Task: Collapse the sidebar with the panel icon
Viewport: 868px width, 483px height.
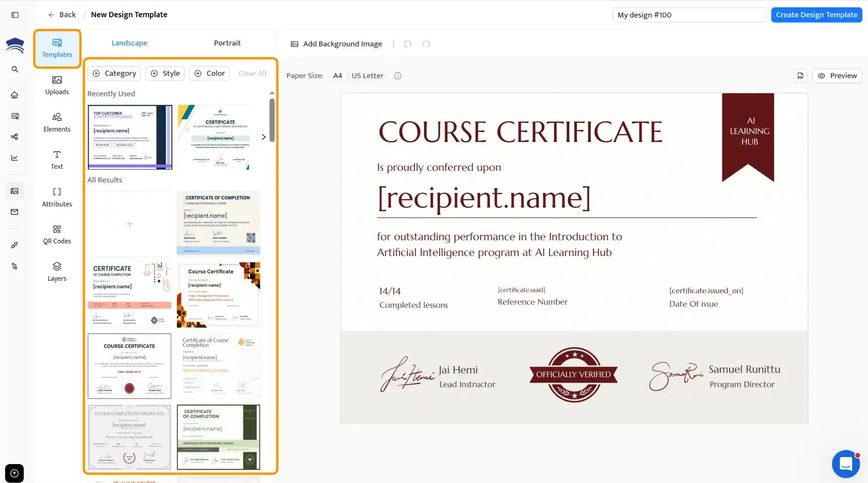Action: [x=15, y=15]
